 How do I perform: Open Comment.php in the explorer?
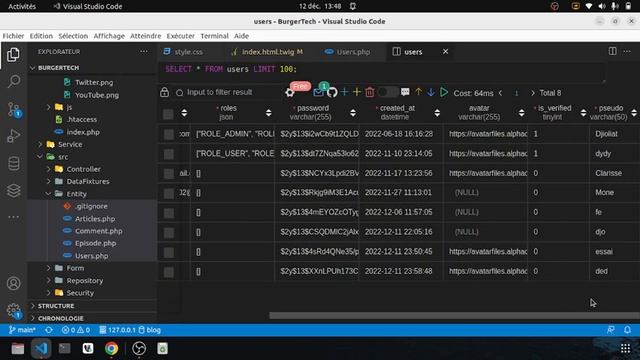coord(98,231)
